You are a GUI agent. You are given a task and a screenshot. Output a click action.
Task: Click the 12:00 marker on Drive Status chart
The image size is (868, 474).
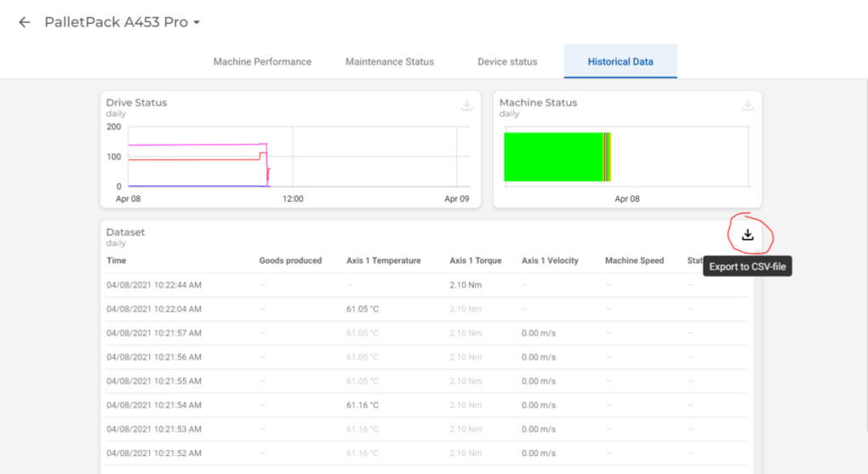point(293,198)
